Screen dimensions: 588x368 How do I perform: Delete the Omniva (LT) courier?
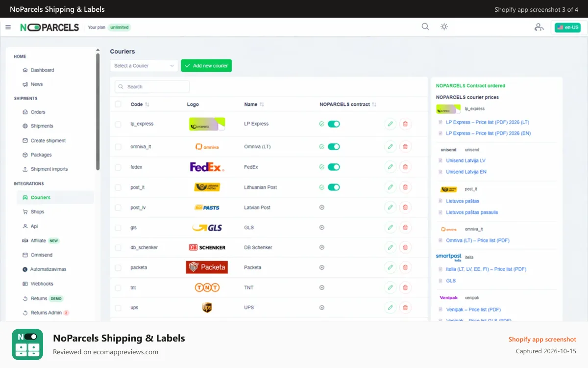(x=405, y=146)
